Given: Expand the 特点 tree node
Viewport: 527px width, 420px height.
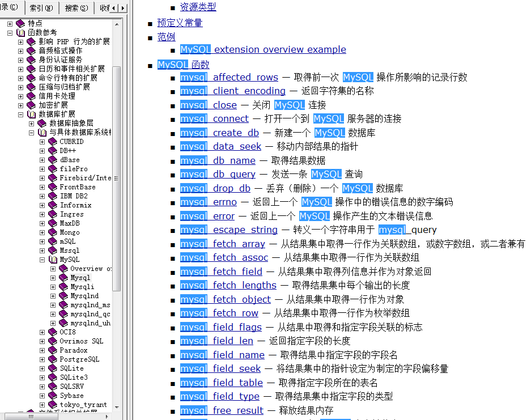Looking at the screenshot, I should click(10, 24).
